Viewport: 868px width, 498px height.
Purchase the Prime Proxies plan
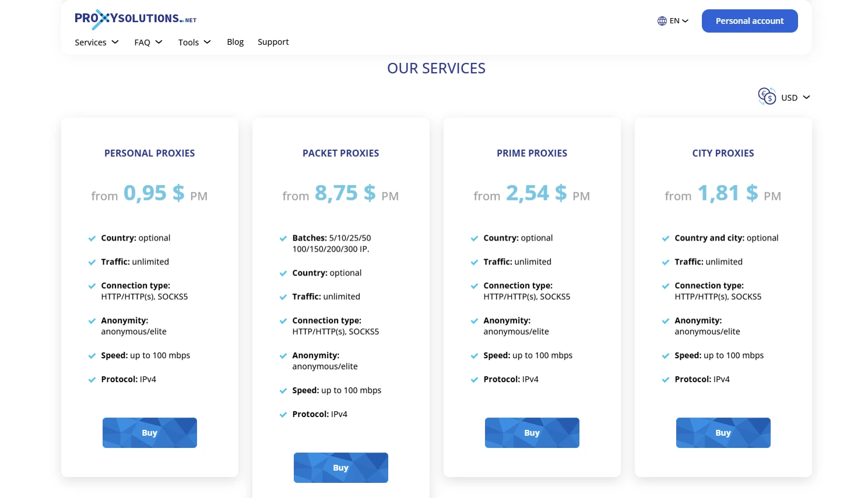532,433
